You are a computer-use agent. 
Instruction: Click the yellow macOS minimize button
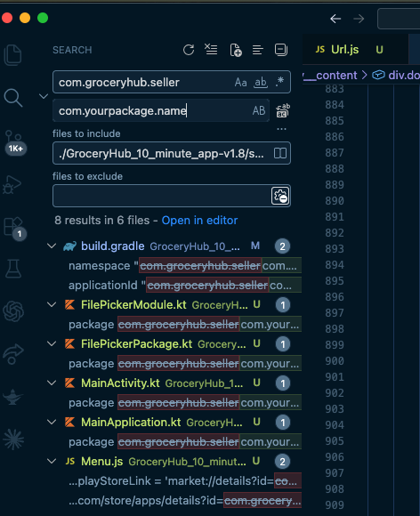[x=25, y=18]
